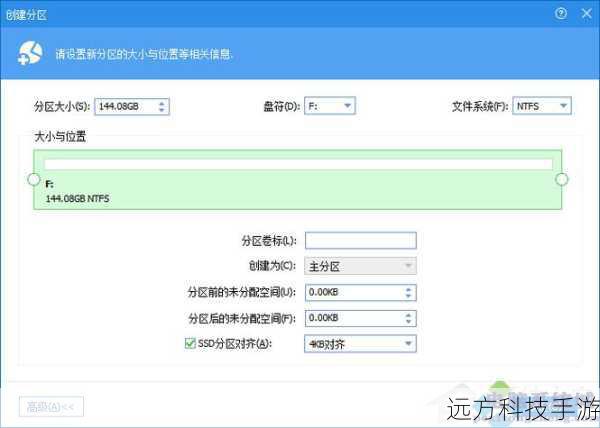Close the create partition dialog
The image size is (600, 428).
pos(586,14)
